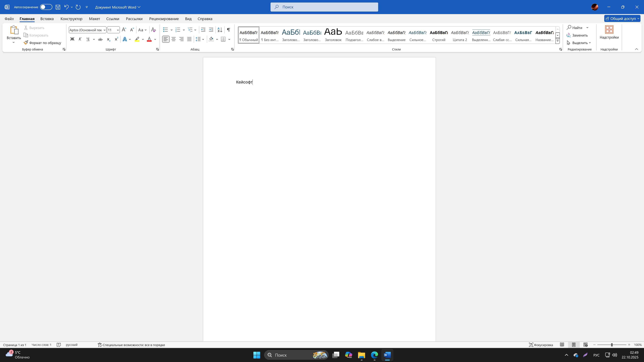
Task: Show paragraph marks with pilcrow icon
Action: (x=228, y=30)
